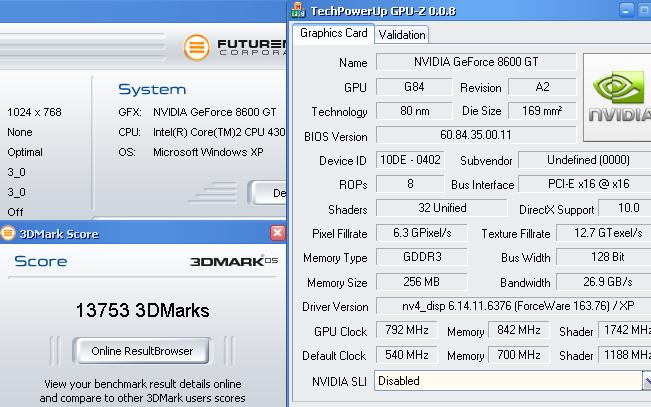
Task: Click the Texture Fillrate 12.7 GTexel/s value
Action: coord(604,233)
